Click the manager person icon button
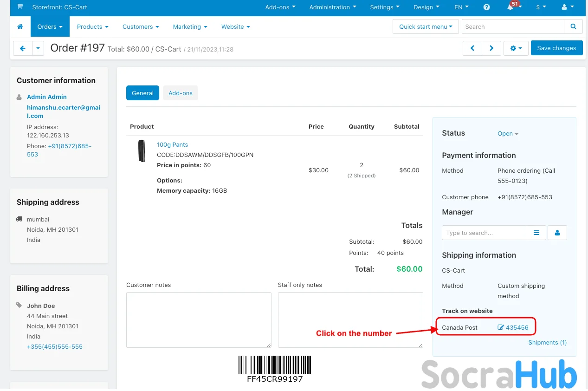The height and width of the screenshot is (391, 588). coord(557,233)
